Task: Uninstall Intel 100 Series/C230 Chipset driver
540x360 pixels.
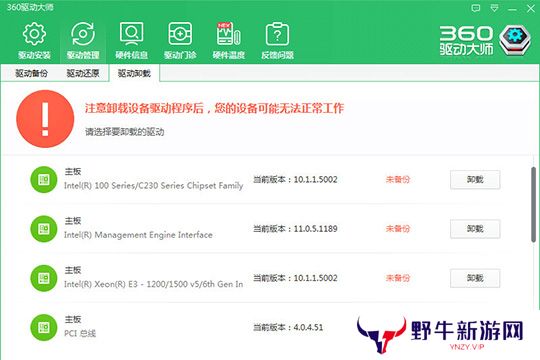Action: coord(475,179)
